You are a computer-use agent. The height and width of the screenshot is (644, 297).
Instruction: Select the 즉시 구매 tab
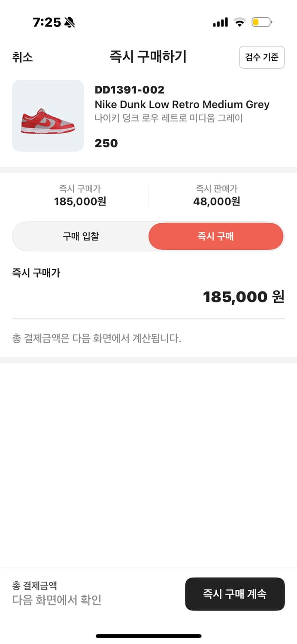click(x=216, y=236)
